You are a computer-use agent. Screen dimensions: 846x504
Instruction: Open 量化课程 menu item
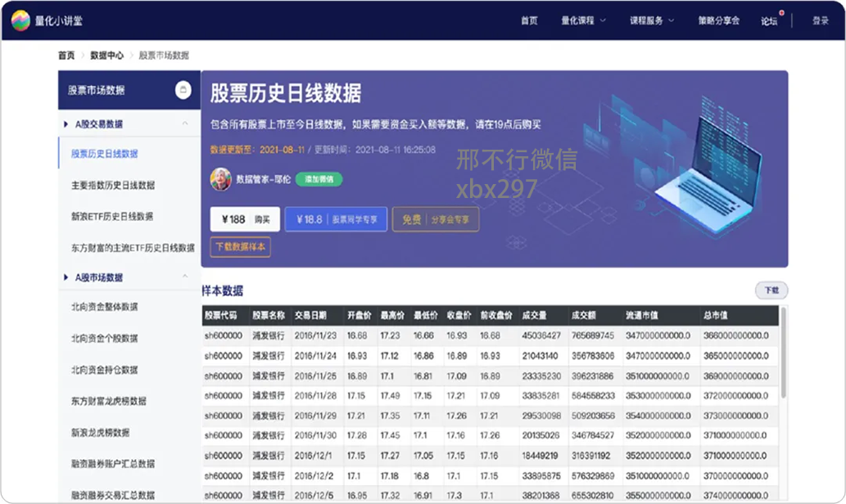(577, 20)
